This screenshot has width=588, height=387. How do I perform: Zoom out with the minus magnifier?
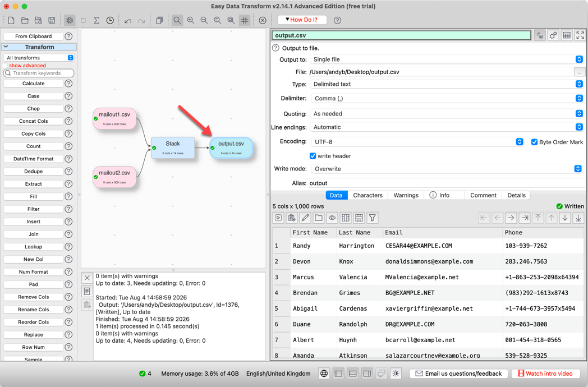204,20
